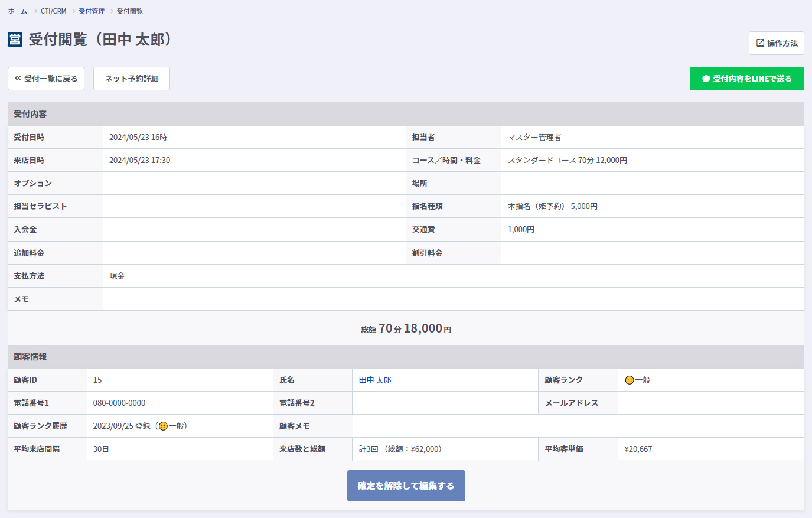Navigate to 受付管理 in the breadcrumb

[x=92, y=11]
